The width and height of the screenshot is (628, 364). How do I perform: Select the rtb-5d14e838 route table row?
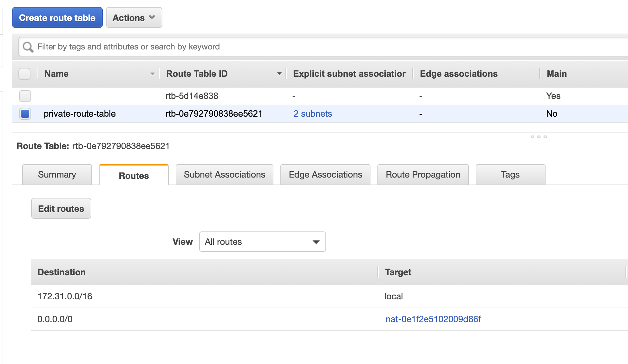(x=192, y=96)
